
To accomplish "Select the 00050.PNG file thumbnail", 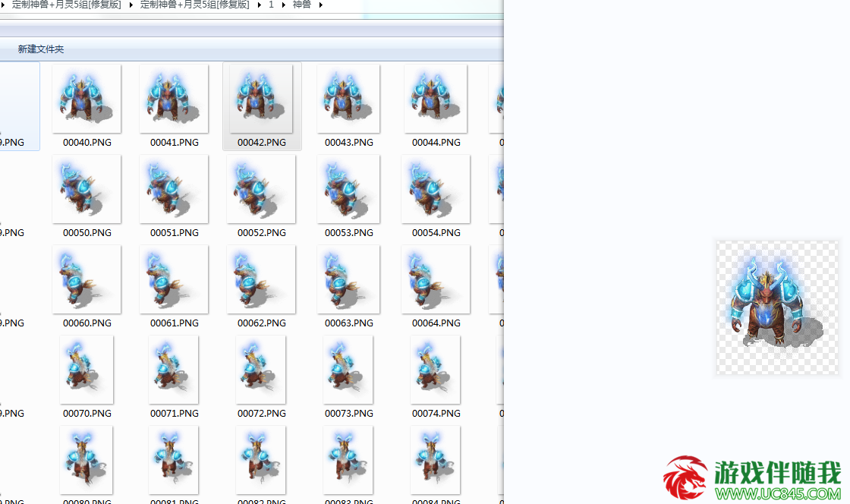I will 87,189.
